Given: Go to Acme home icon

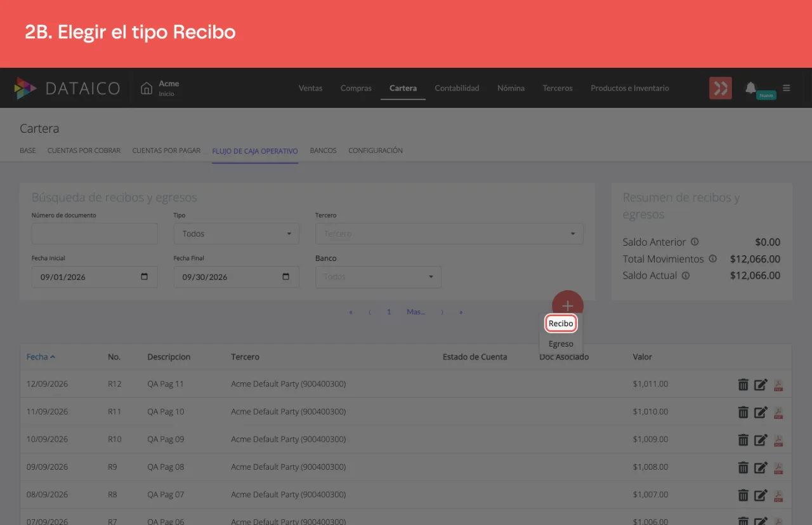Looking at the screenshot, I should click(x=147, y=88).
